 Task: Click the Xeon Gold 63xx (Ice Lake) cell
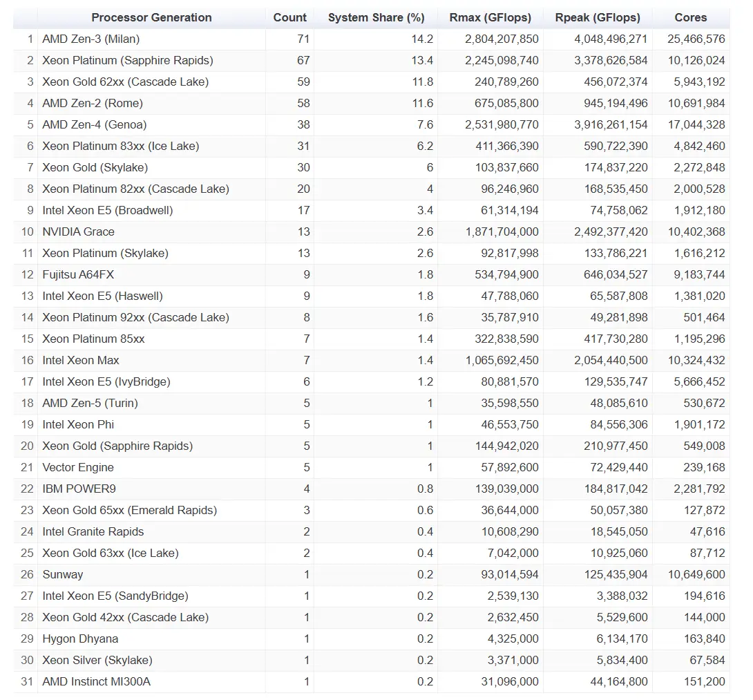(111, 553)
